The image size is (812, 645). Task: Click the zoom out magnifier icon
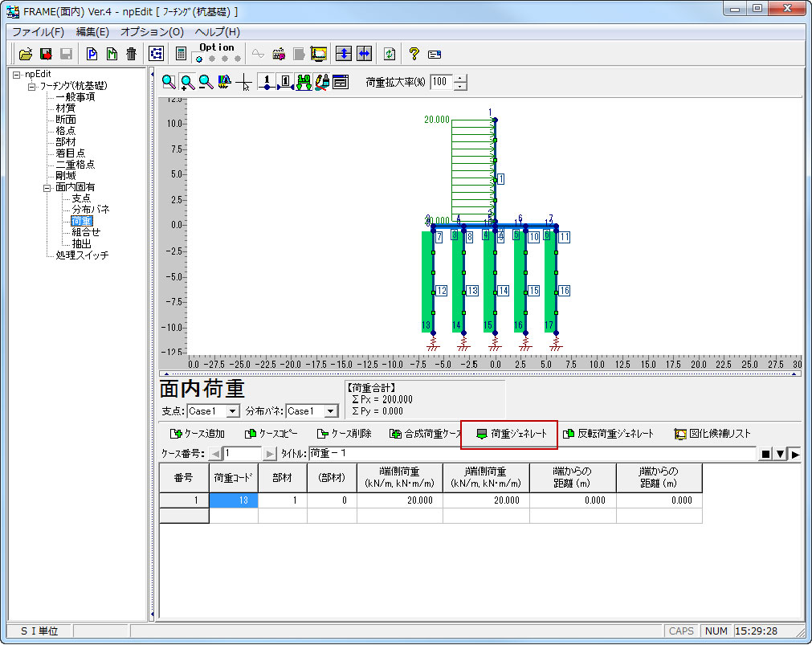coord(206,82)
